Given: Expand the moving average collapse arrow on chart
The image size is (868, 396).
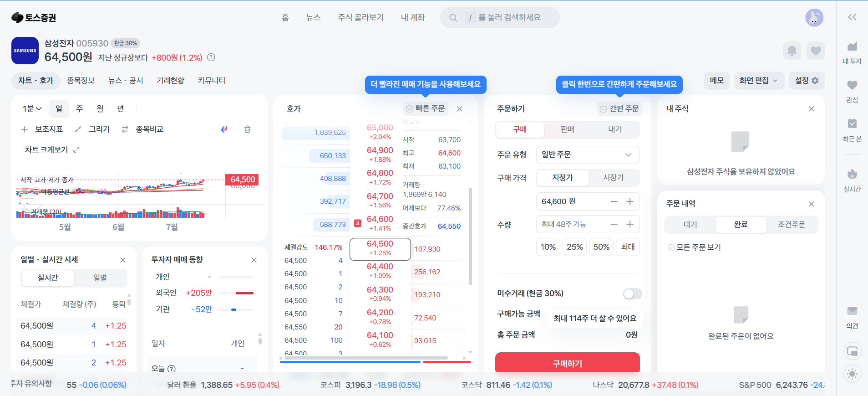Looking at the screenshot, I should pos(27,203).
